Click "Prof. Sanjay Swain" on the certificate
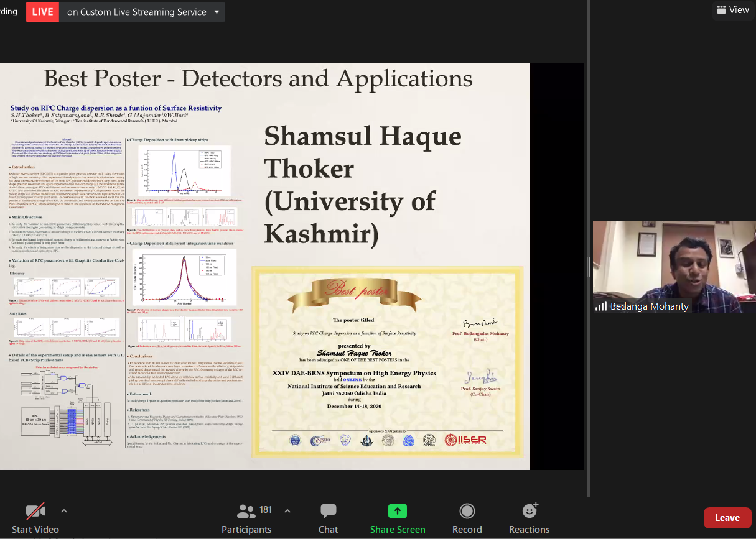 [x=480, y=389]
